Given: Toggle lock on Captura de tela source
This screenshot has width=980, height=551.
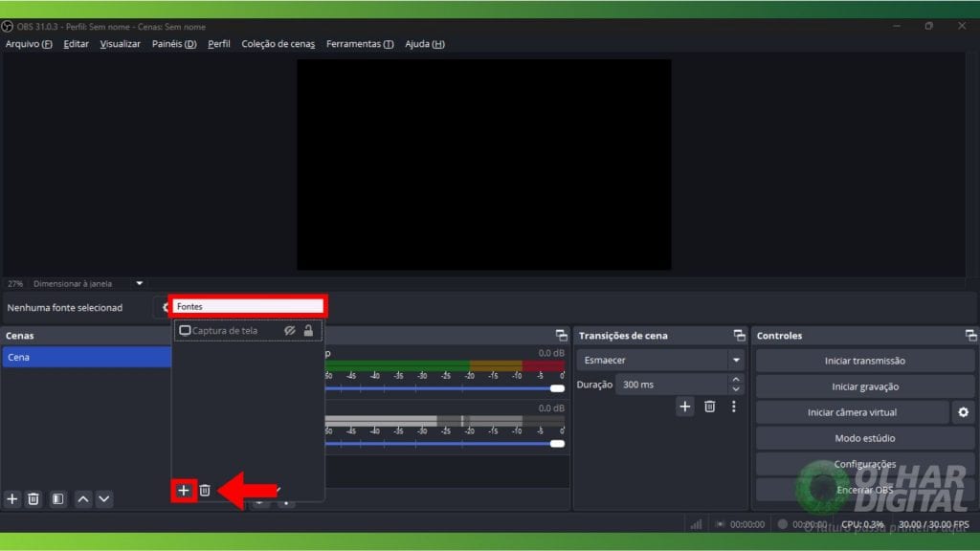Looking at the screenshot, I should click(308, 331).
